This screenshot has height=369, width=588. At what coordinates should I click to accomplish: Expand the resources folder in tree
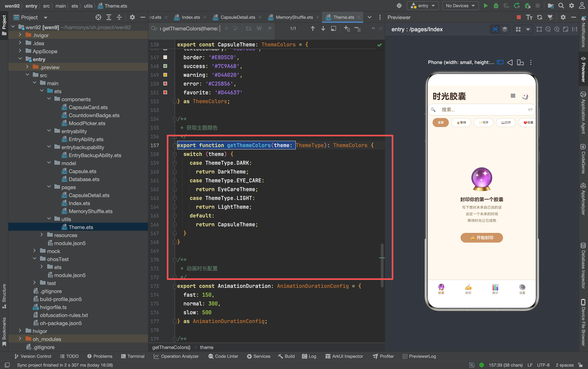42,235
